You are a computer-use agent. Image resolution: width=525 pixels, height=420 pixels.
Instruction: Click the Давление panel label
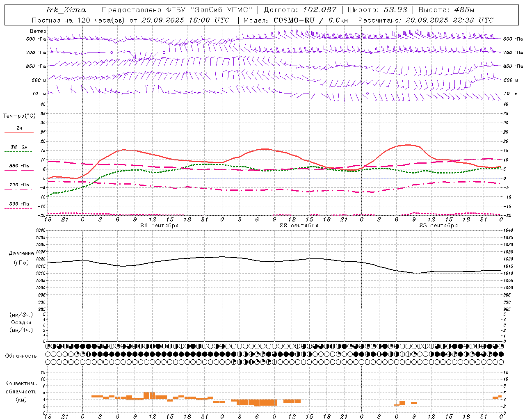(x=21, y=253)
